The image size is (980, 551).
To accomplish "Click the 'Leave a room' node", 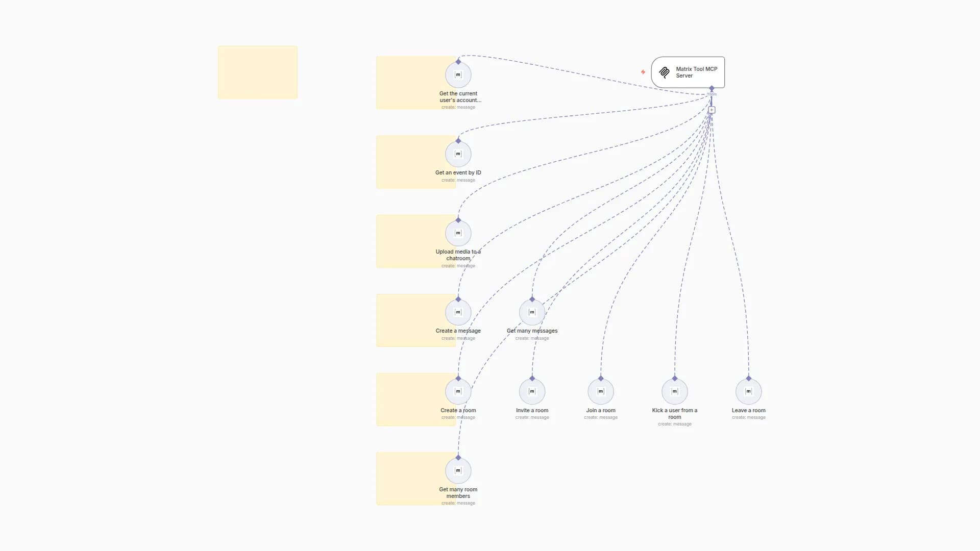I will point(748,392).
